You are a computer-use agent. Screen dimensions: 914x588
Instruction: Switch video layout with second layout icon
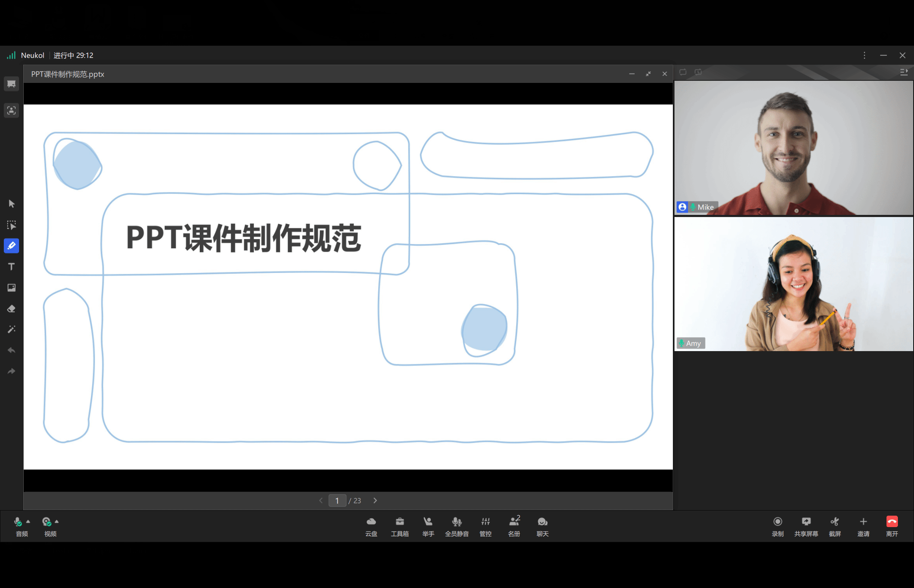pyautogui.click(x=698, y=72)
